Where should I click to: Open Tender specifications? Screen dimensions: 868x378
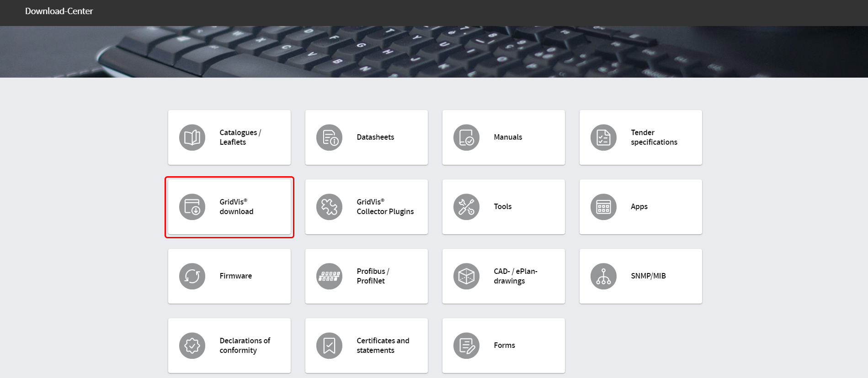pos(641,137)
